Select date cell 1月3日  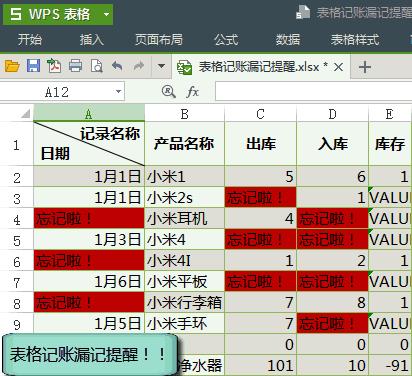89,239
